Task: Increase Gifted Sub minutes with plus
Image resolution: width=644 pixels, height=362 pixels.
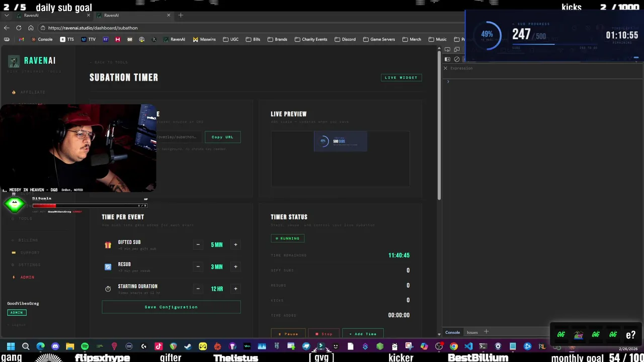Action: [x=235, y=245]
